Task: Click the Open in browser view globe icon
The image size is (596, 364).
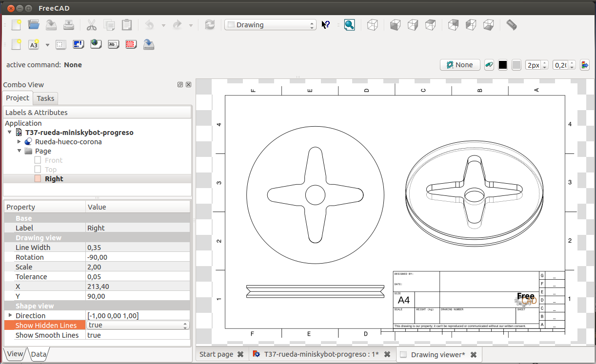Action: [96, 45]
